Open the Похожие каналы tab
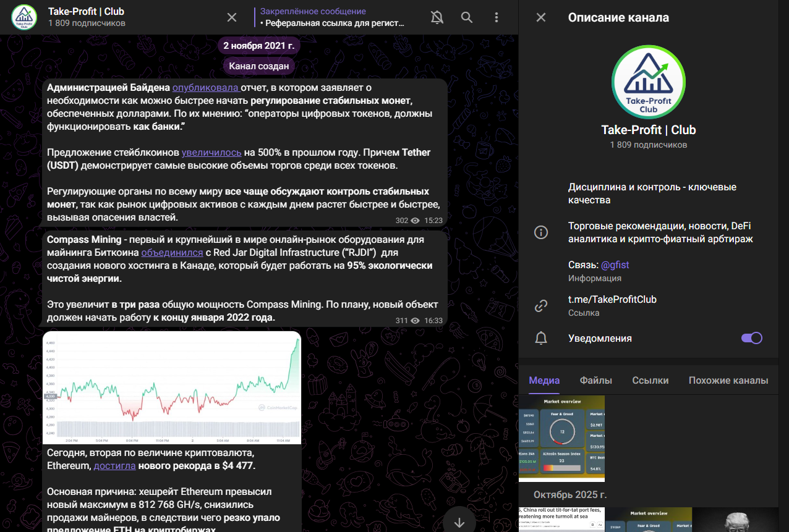 [728, 380]
